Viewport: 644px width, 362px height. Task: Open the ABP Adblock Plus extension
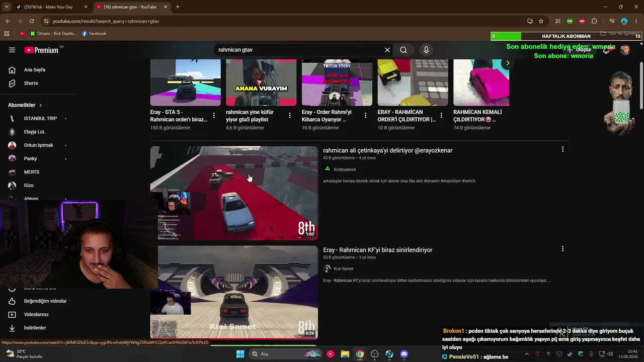pyautogui.click(x=582, y=21)
